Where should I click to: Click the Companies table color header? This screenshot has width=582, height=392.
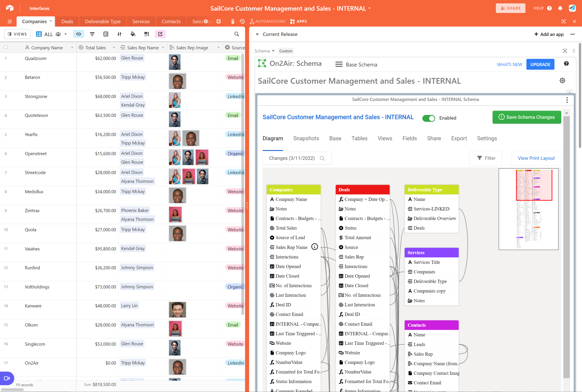[x=293, y=190]
